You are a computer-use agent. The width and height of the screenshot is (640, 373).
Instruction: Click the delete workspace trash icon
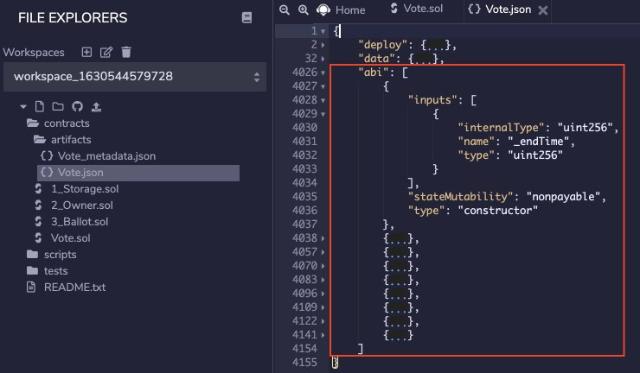tap(126, 52)
